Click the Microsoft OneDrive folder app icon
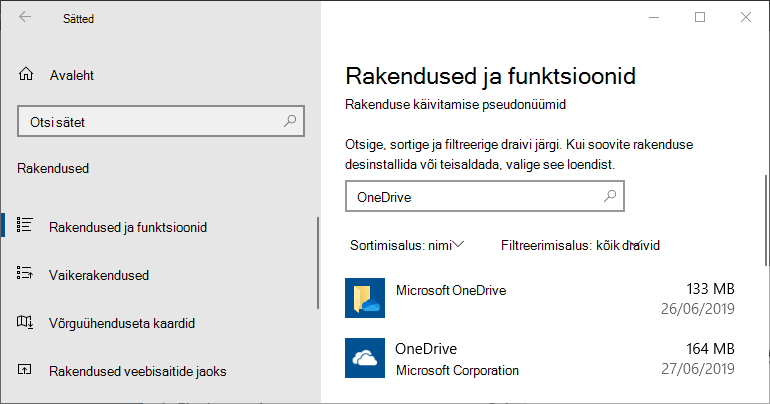 pyautogui.click(x=365, y=298)
